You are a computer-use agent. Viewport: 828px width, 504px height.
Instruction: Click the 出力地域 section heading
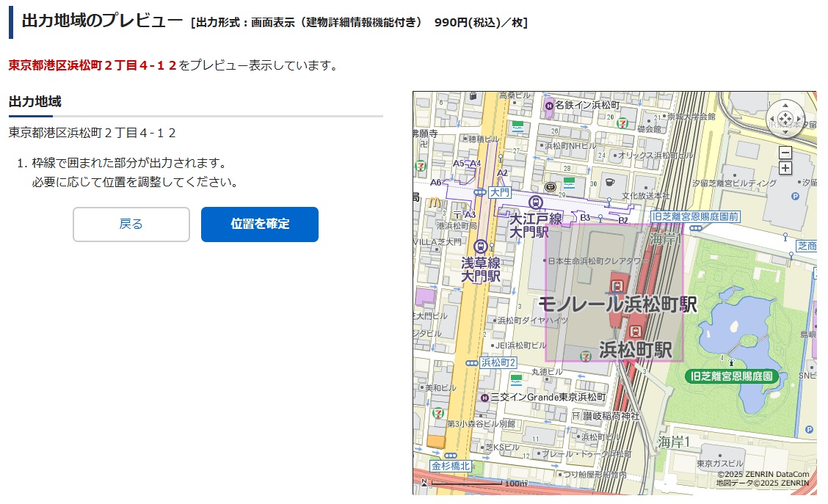click(x=34, y=101)
